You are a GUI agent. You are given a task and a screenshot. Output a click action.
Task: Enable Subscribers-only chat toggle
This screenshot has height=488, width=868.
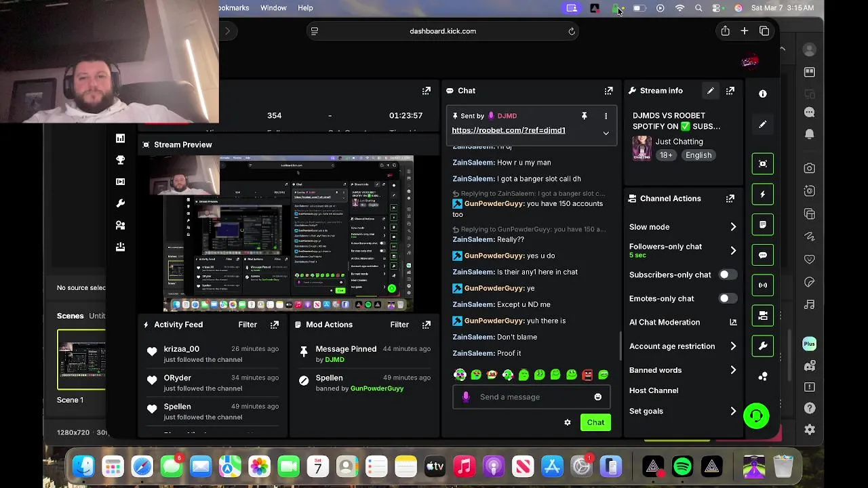tap(728, 274)
